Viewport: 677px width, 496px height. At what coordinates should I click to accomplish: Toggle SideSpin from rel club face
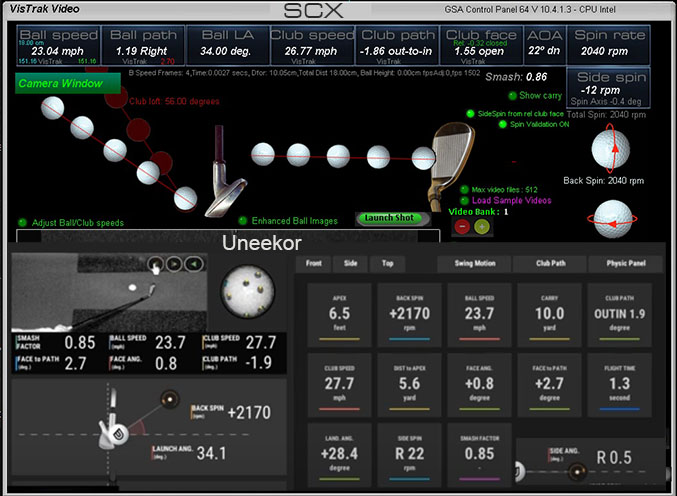(471, 114)
